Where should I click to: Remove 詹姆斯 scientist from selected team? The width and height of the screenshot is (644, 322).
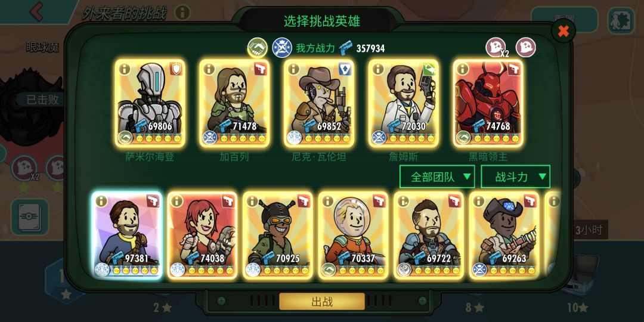pos(404,103)
